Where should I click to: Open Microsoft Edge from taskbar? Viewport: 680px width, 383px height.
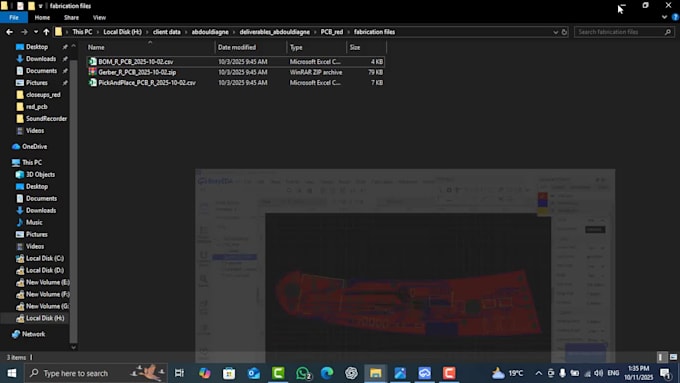[327, 373]
